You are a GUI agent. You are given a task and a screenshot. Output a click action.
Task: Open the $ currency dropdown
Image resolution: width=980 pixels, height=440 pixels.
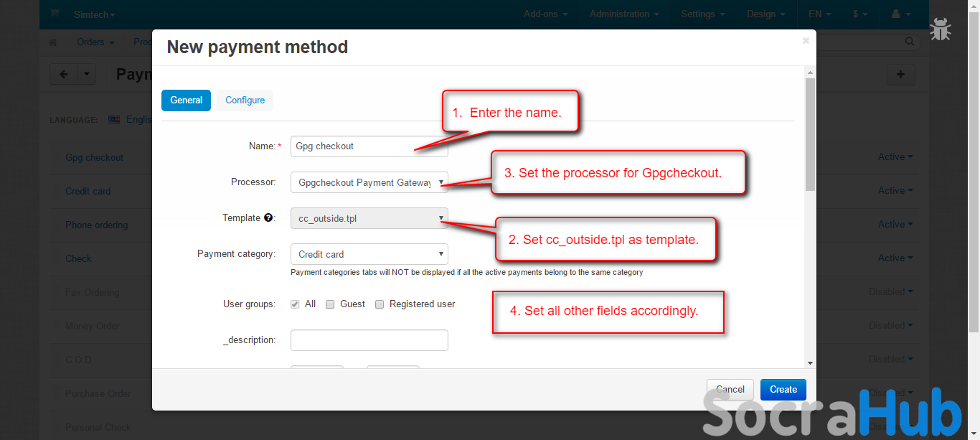coord(860,14)
